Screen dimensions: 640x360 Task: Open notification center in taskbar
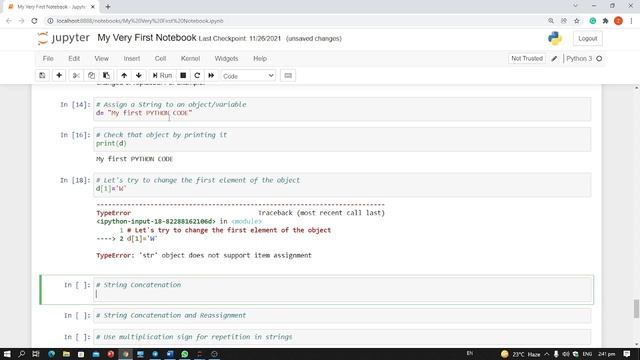tap(627, 354)
